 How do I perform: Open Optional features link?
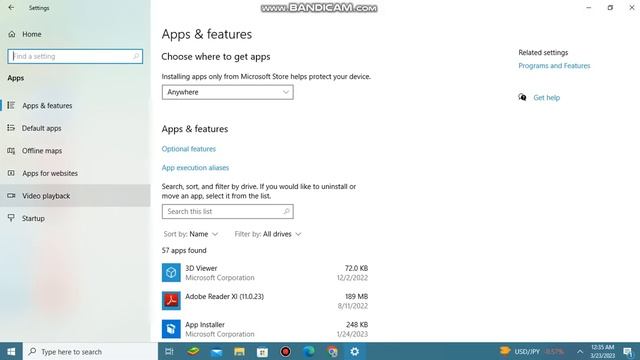(189, 149)
